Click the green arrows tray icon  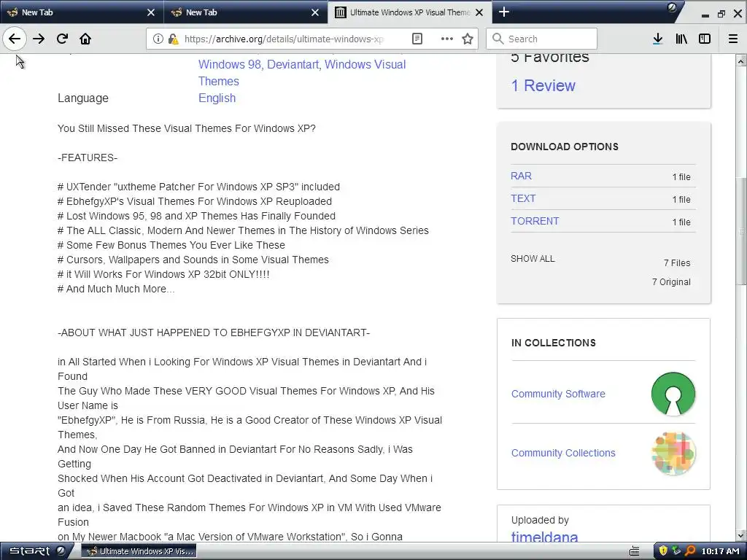[x=676, y=551]
